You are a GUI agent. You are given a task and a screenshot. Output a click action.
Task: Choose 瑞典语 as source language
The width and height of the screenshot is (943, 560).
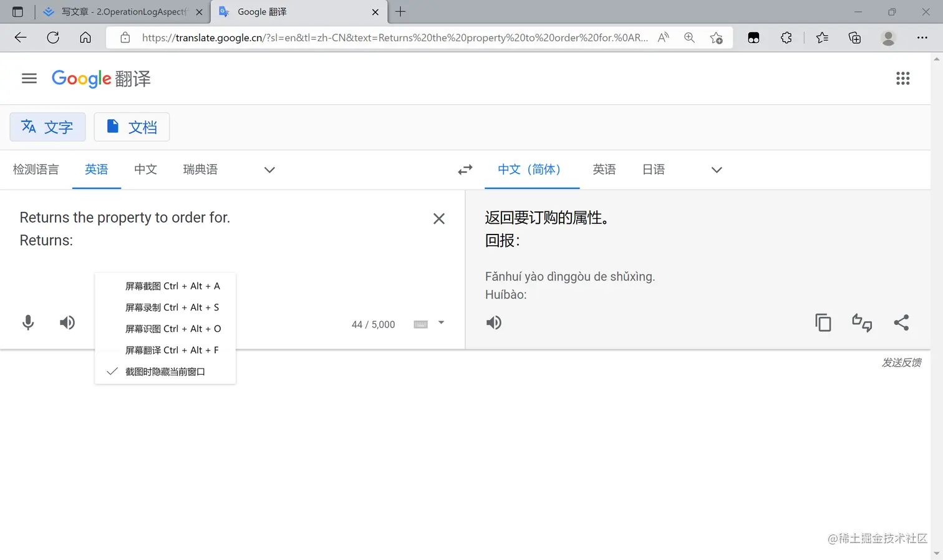200,170
